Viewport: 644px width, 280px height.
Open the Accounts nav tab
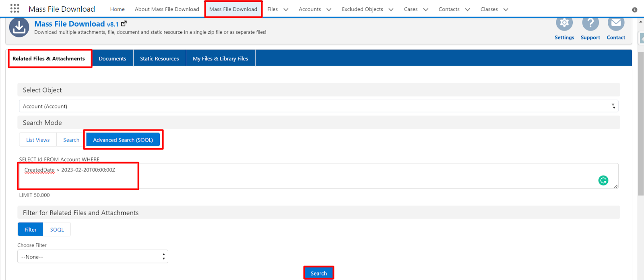[x=310, y=9]
